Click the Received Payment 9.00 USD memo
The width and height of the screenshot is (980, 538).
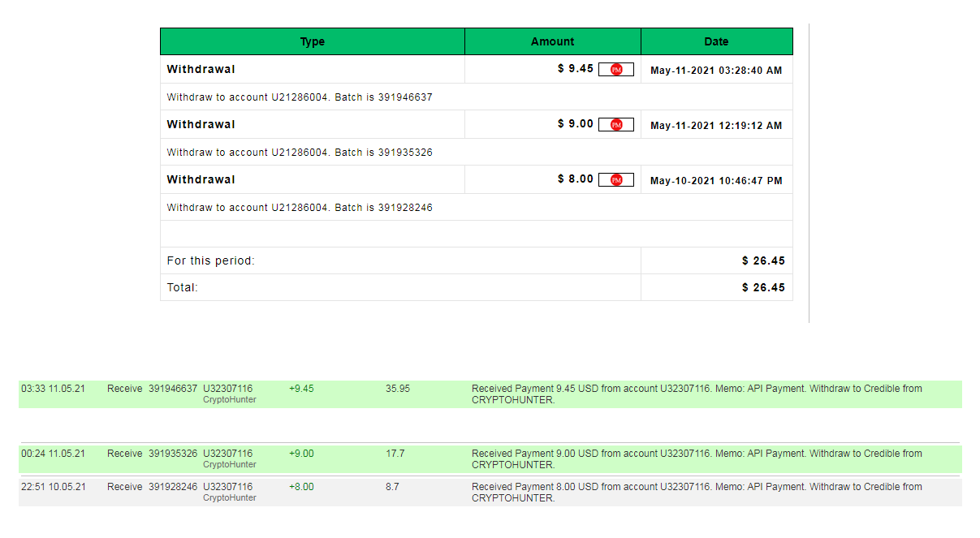pyautogui.click(x=697, y=459)
